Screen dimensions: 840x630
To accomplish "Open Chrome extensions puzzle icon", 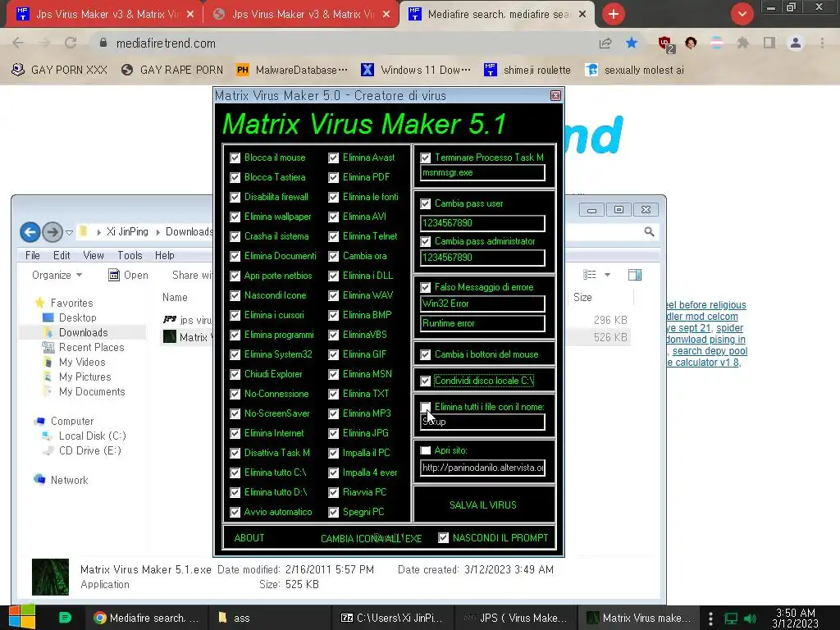I will pos(742,43).
